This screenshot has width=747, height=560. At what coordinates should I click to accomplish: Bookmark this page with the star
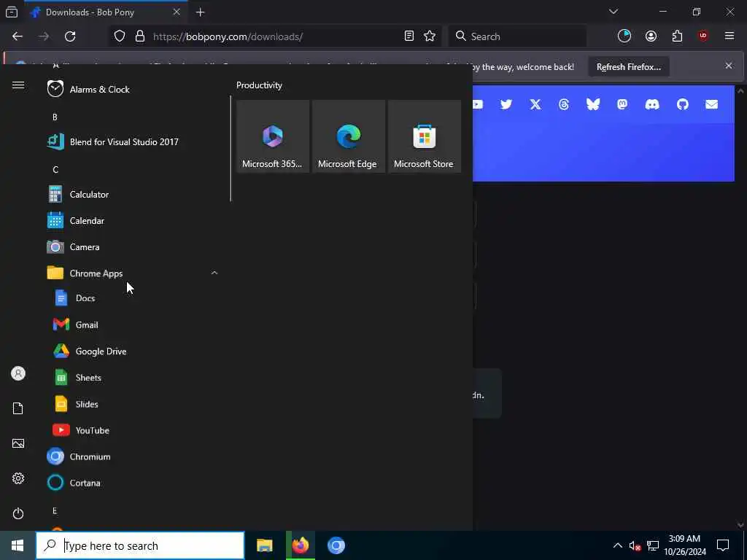click(x=430, y=36)
